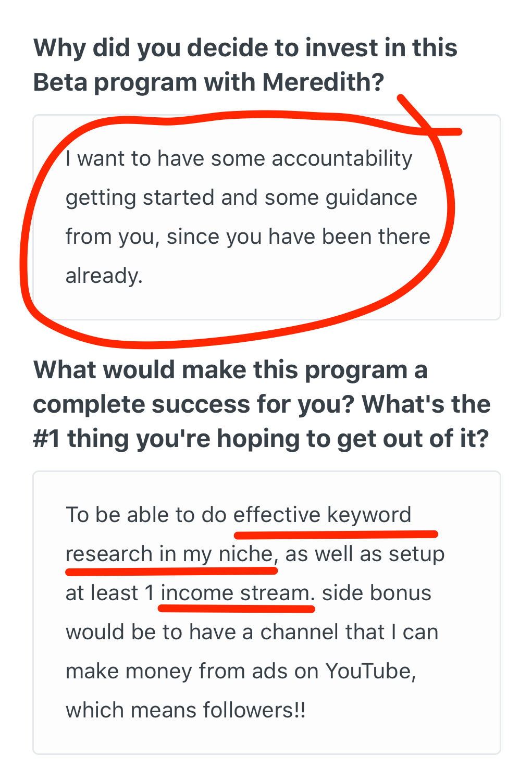Screen dimensions: 532x781
Task: Click the heading 'Why did you decide to invest'
Action: 245,48
